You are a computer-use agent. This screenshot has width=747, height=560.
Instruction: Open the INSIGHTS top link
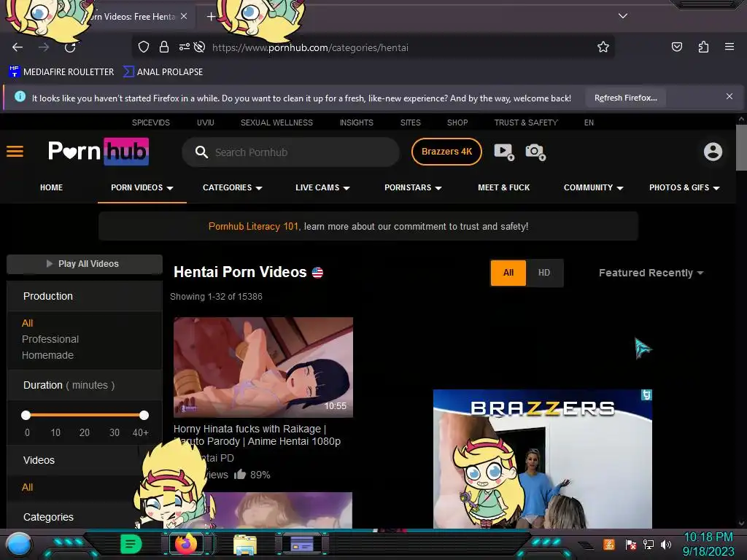click(356, 122)
